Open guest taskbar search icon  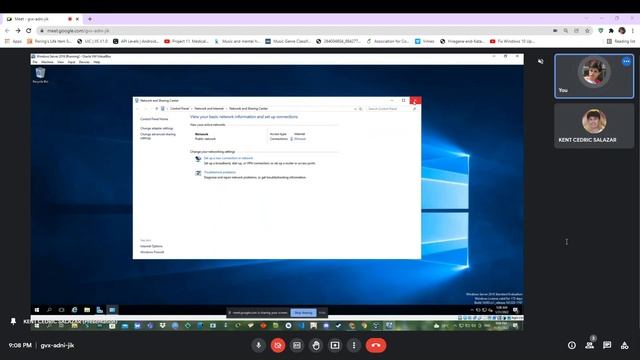click(49, 310)
